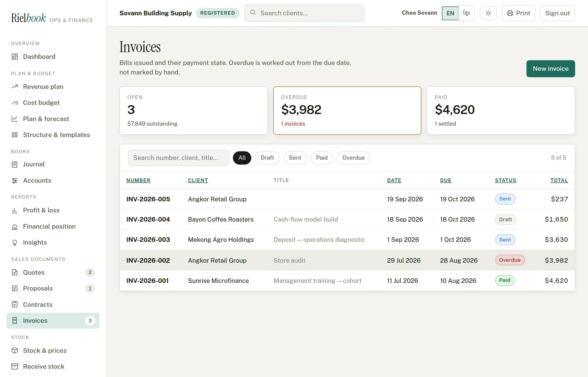Sort table by Number column
The height and width of the screenshot is (377, 588).
point(138,180)
